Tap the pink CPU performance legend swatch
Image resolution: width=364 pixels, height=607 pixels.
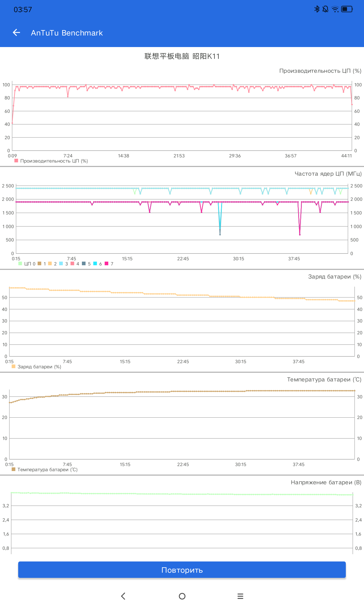tap(16, 161)
